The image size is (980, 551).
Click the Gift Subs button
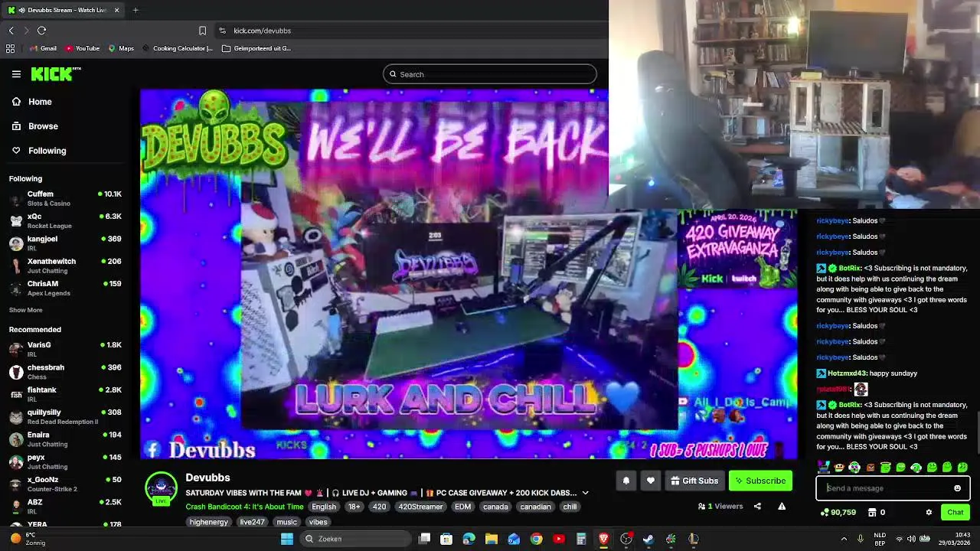[x=694, y=481]
